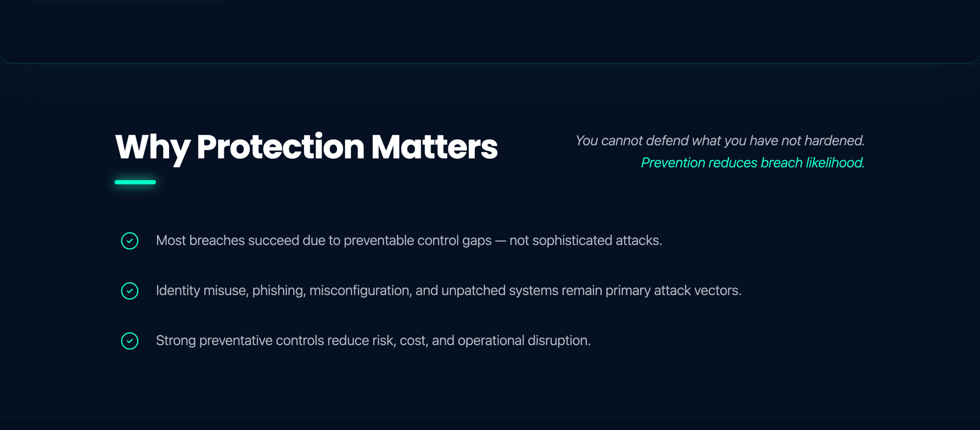Click the 'Why Protection Matters' heading
Image resolution: width=980 pixels, height=430 pixels.
(x=306, y=147)
